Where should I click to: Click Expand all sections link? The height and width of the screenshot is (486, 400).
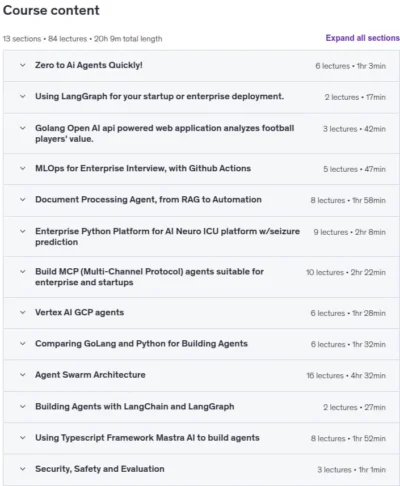pos(362,38)
